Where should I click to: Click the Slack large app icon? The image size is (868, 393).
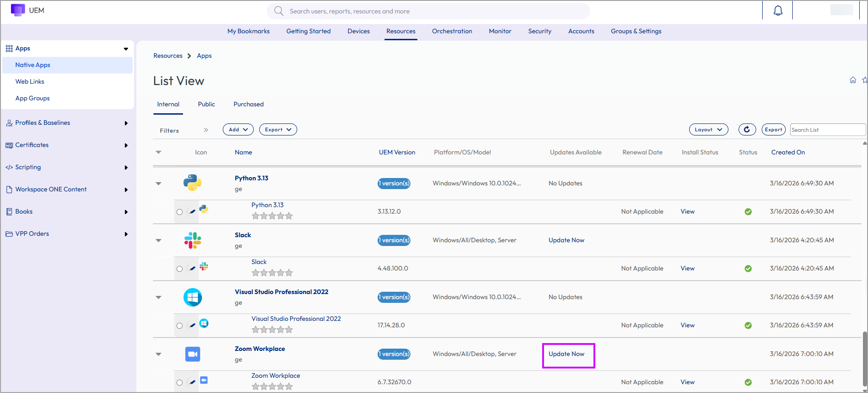pos(192,240)
